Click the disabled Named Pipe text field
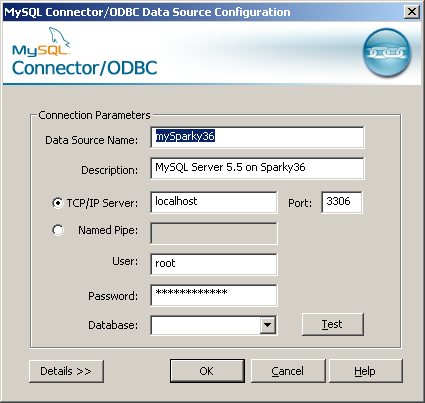The height and width of the screenshot is (403, 425). tap(214, 234)
